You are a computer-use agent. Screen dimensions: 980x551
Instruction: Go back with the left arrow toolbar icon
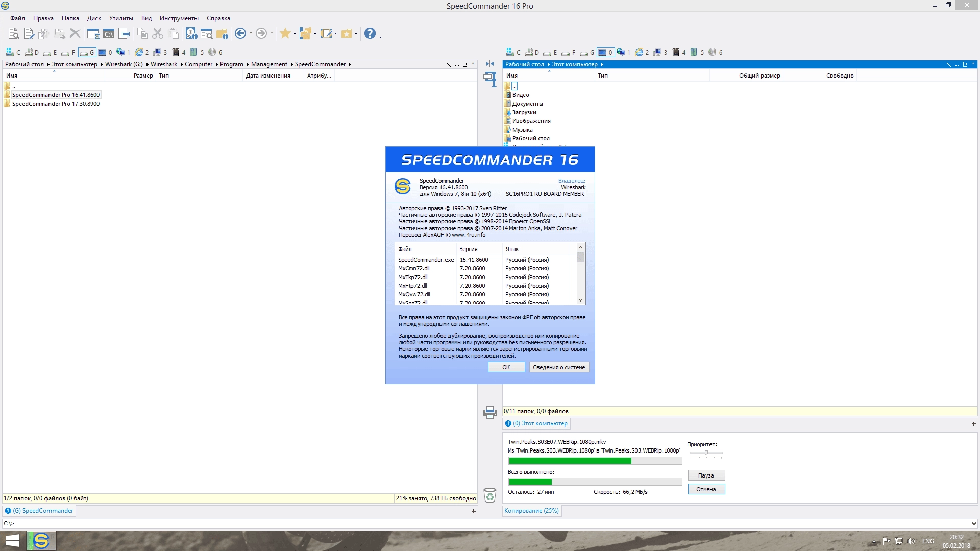point(240,34)
